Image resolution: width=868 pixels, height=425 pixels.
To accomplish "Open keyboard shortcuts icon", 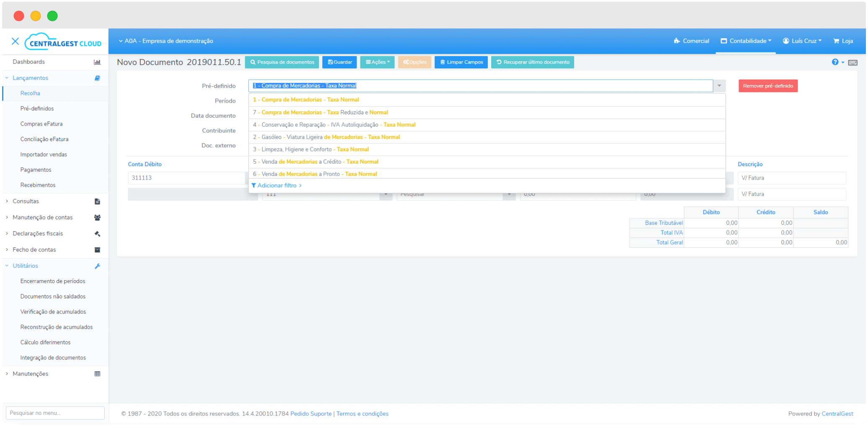I will (x=852, y=62).
